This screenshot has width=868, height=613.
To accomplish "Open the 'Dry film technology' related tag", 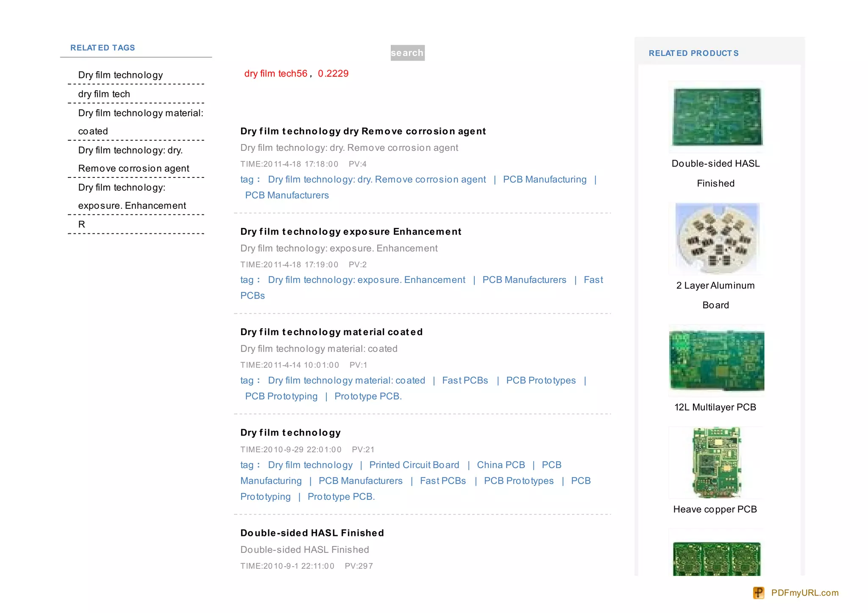I will pos(120,75).
